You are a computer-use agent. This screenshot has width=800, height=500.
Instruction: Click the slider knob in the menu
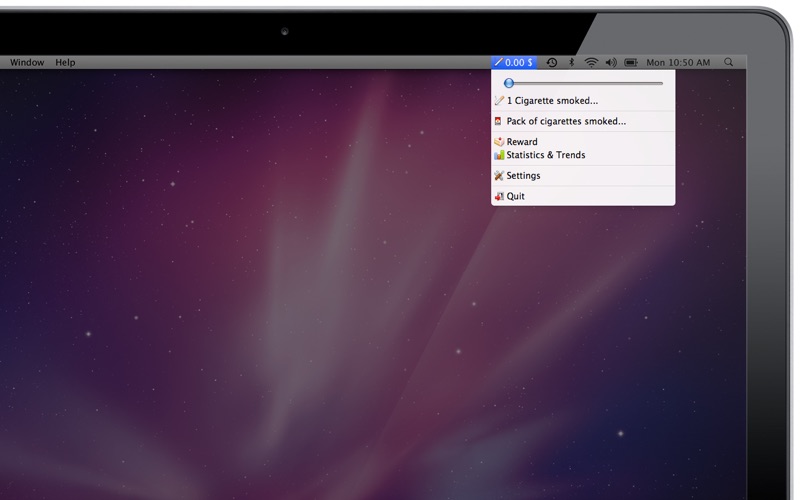(x=509, y=83)
